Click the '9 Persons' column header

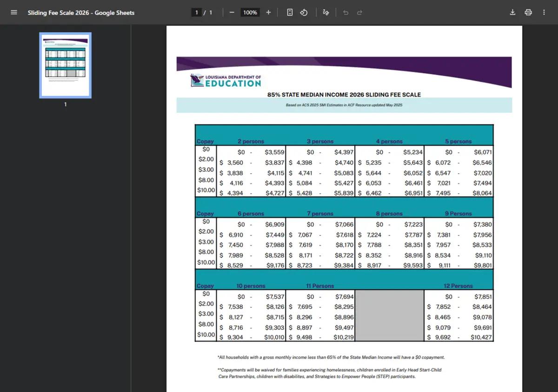458,214
